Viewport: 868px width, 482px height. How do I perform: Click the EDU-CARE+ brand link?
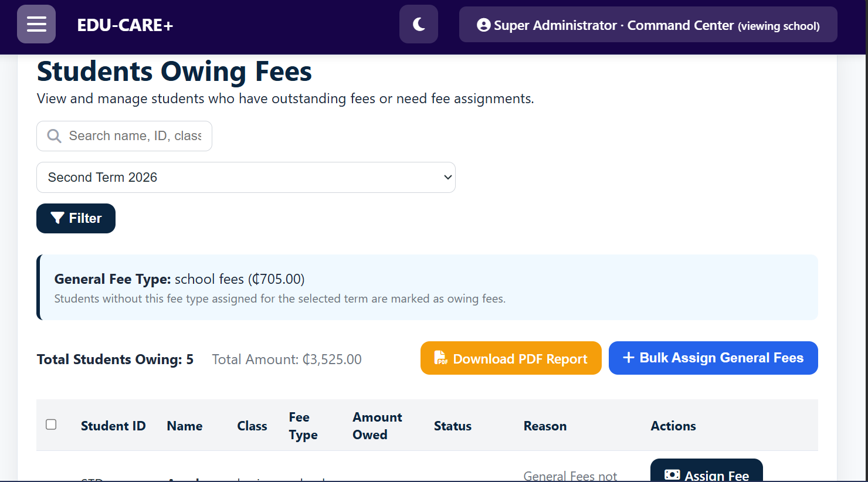pyautogui.click(x=125, y=25)
